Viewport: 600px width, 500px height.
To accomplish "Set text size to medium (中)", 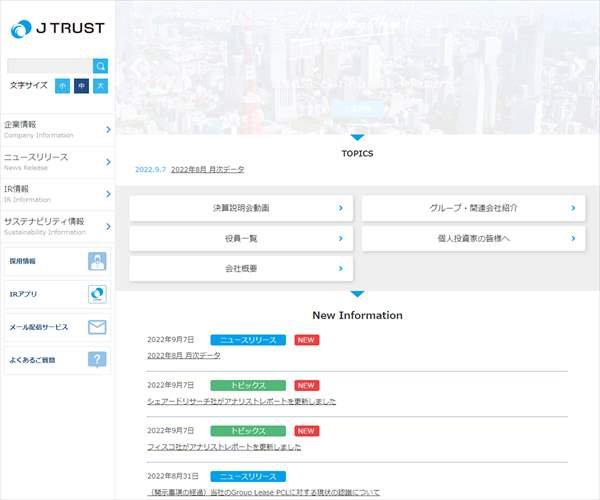I will (82, 86).
